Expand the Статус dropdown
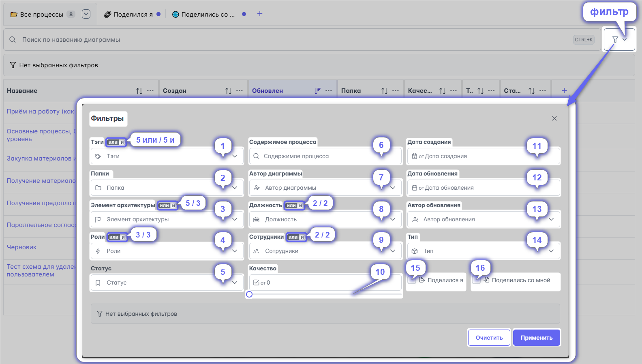 click(235, 283)
